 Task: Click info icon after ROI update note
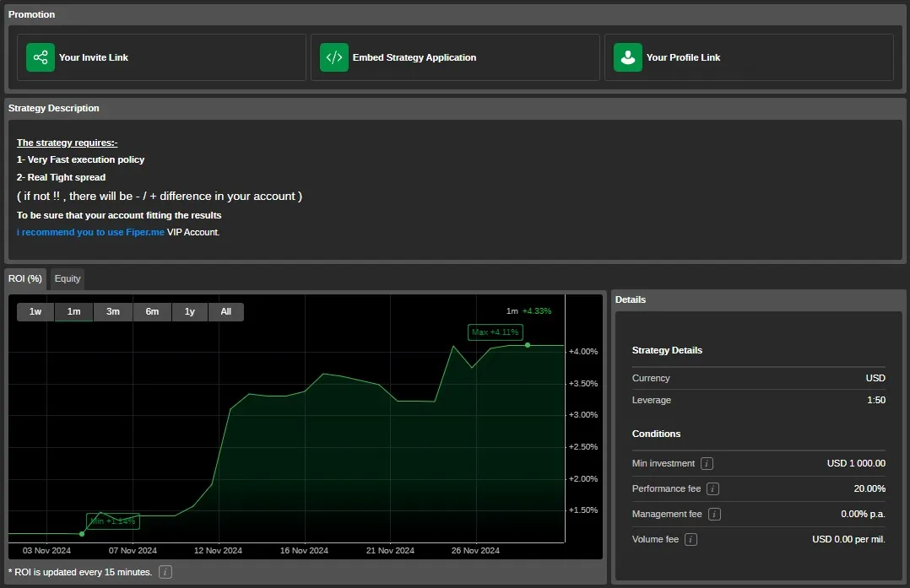[165, 572]
